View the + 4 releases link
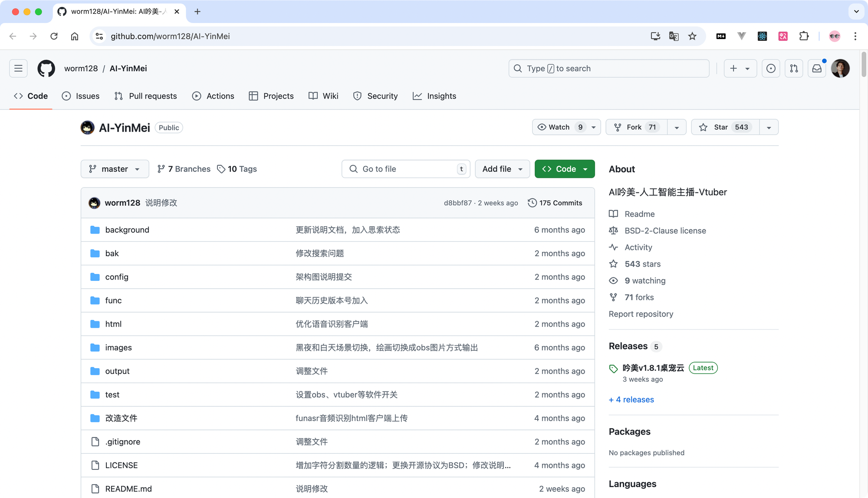This screenshot has width=868, height=498. pyautogui.click(x=631, y=399)
